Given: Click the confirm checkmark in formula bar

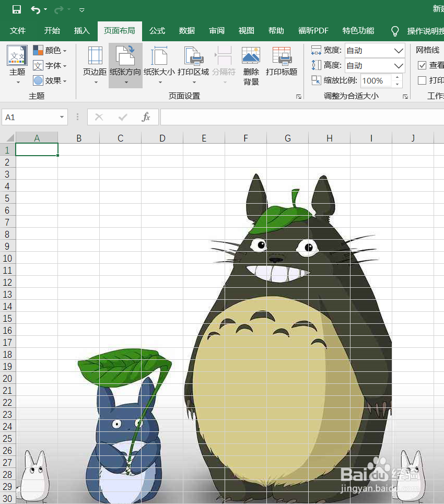Looking at the screenshot, I should click(x=123, y=117).
